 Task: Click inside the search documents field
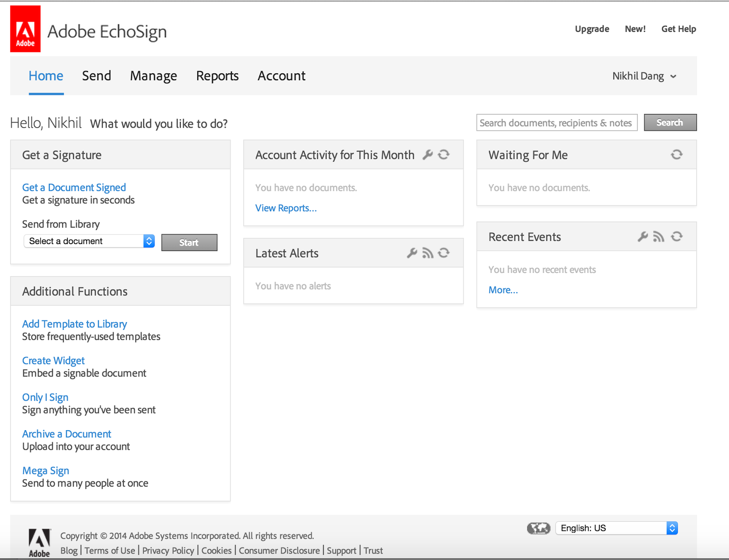(556, 122)
